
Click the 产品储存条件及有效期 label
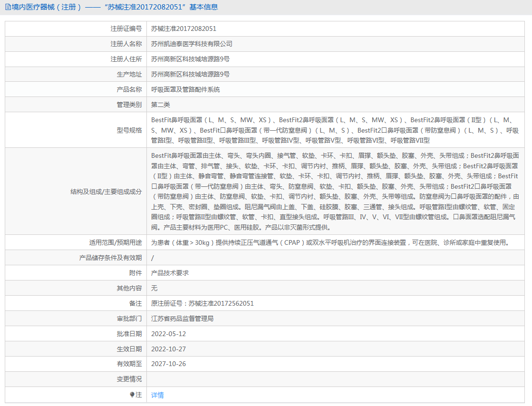(x=111, y=258)
